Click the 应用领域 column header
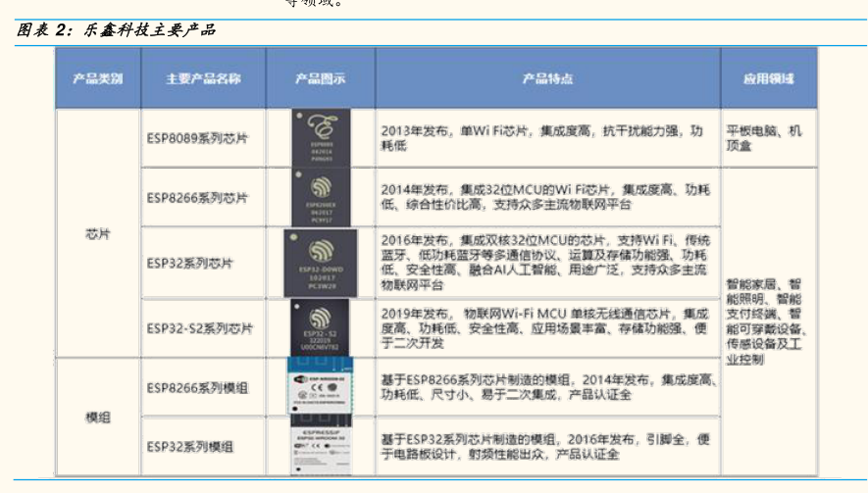Screen dimensions: 868x493 click(768, 78)
